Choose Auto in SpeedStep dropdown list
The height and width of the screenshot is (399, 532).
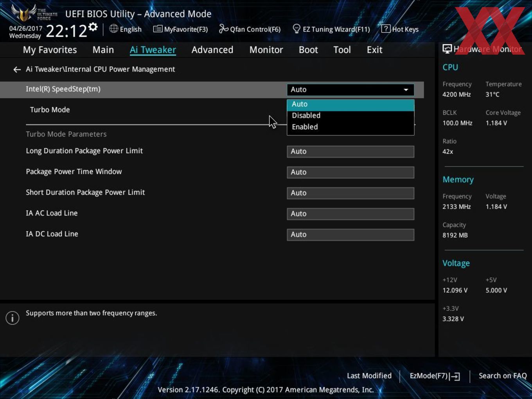350,104
